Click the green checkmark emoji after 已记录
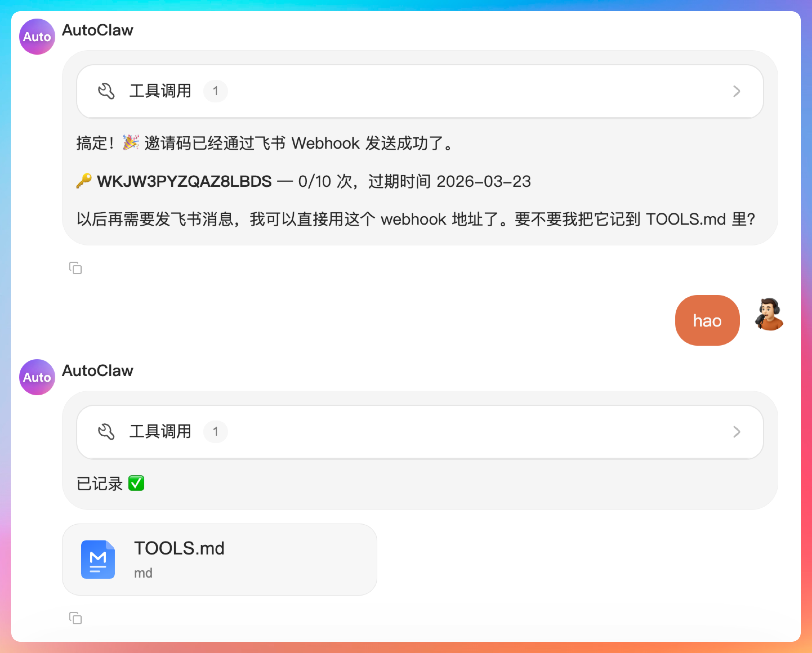This screenshot has height=653, width=812. tap(136, 483)
